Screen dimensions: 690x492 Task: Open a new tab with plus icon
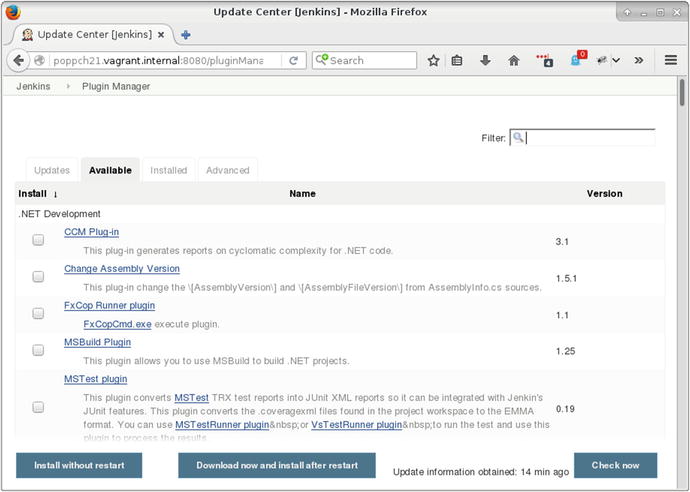pyautogui.click(x=186, y=35)
